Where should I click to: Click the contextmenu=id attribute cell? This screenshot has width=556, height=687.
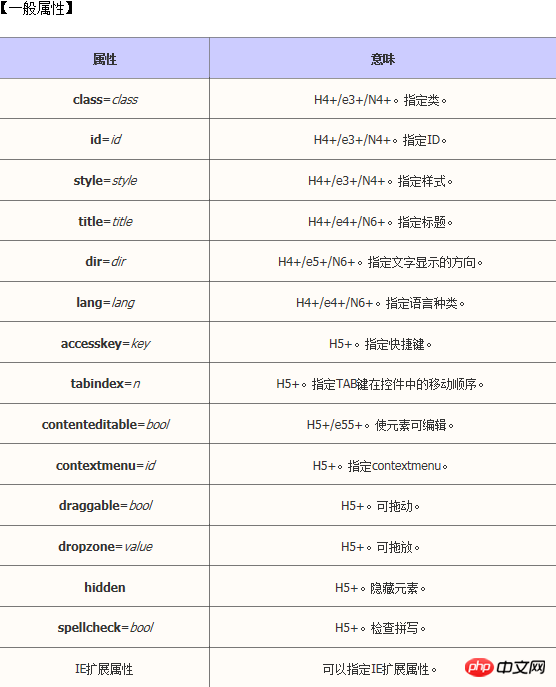pos(105,465)
